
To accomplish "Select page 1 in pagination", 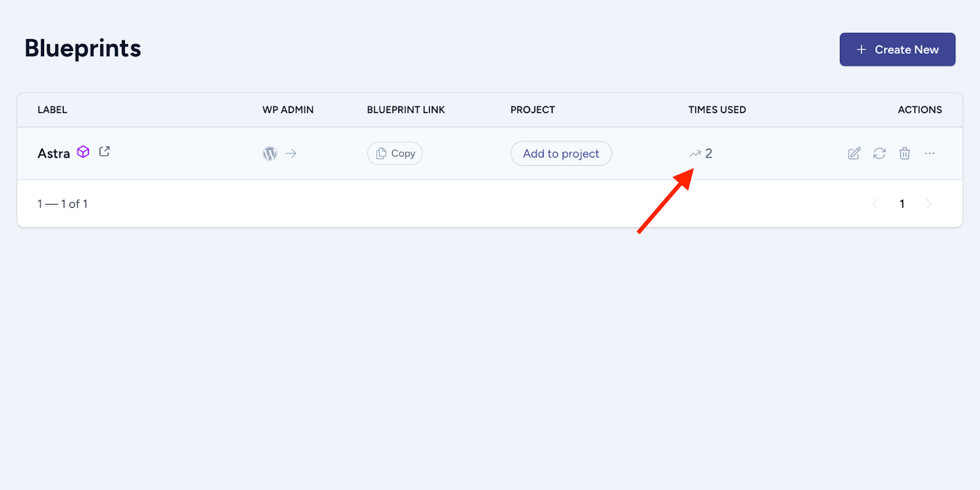I will (x=902, y=203).
